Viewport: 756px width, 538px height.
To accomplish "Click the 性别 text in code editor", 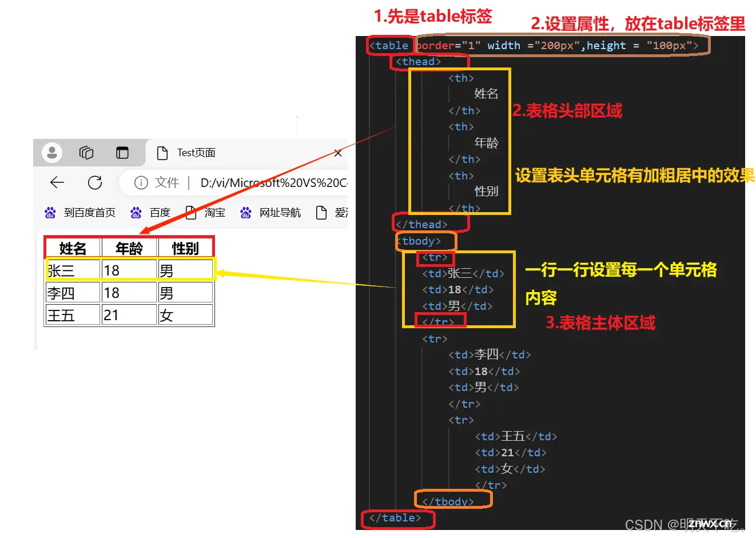I will coord(487,192).
